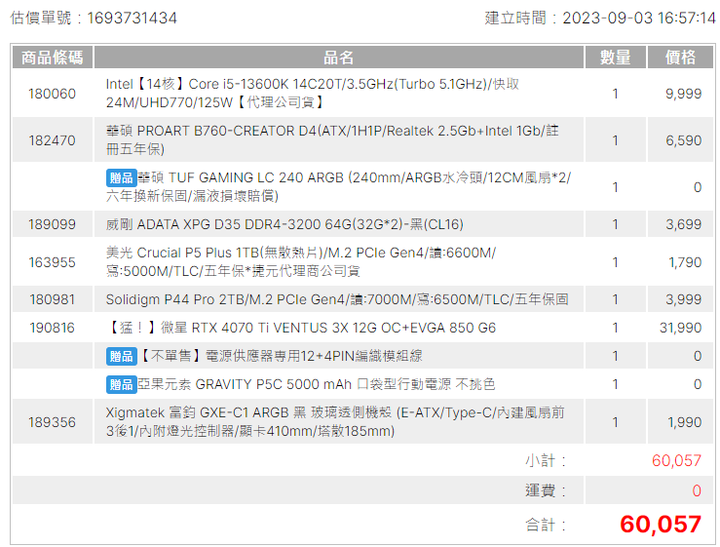
Task: Select the 數量 column header
Action: (x=615, y=57)
